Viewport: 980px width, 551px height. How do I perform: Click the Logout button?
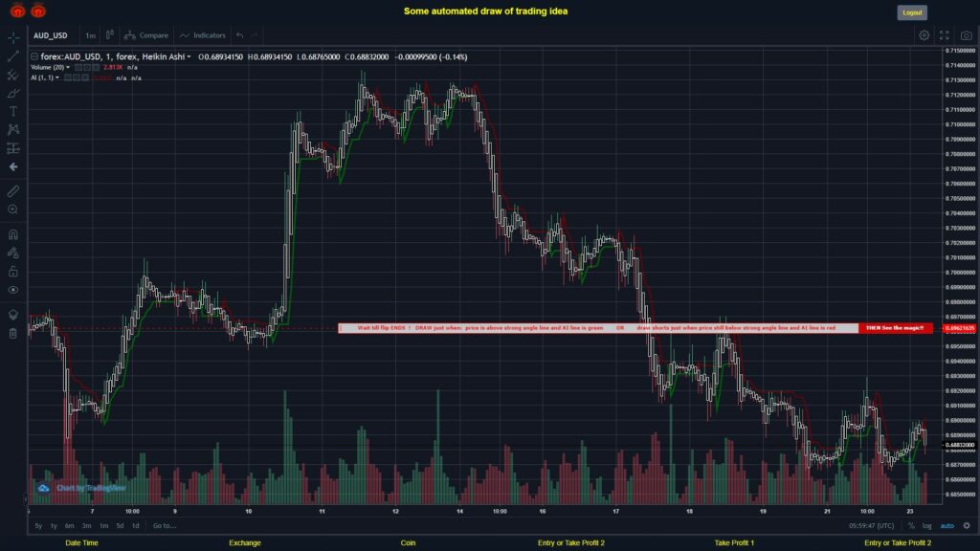coord(912,12)
